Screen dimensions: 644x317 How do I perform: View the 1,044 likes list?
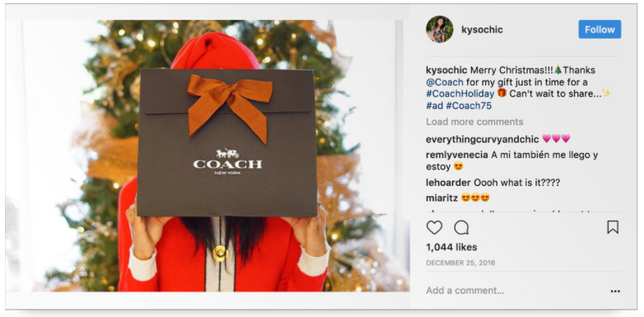(452, 247)
